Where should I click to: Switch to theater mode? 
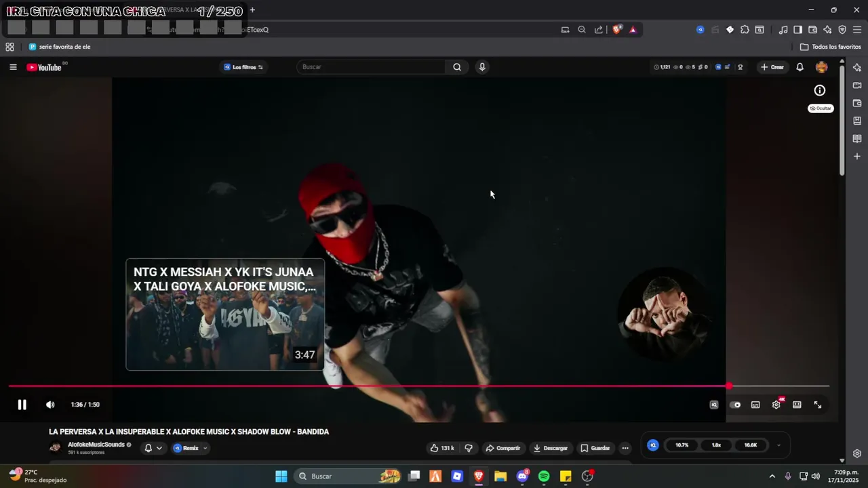click(x=797, y=405)
